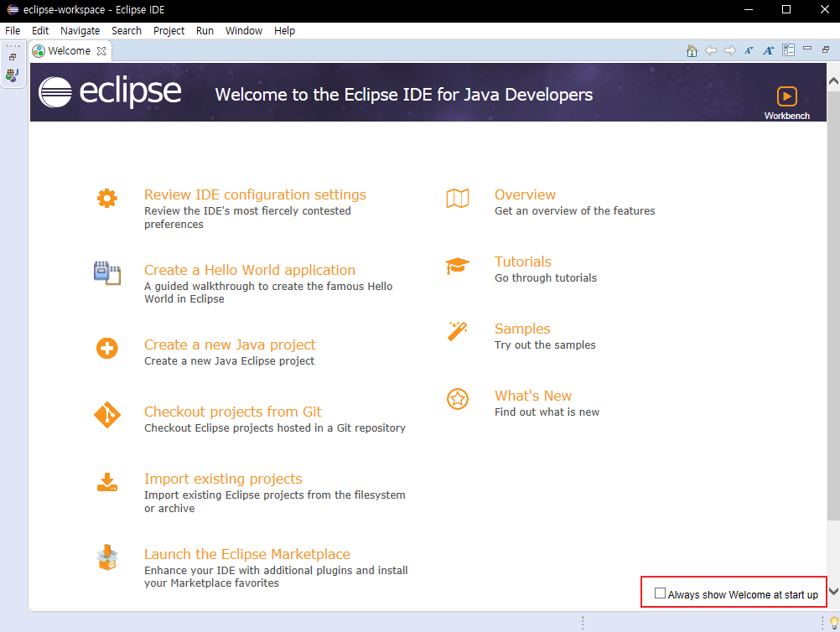Click the Overview map icon
Screen dimensions: 840x632
coord(458,198)
